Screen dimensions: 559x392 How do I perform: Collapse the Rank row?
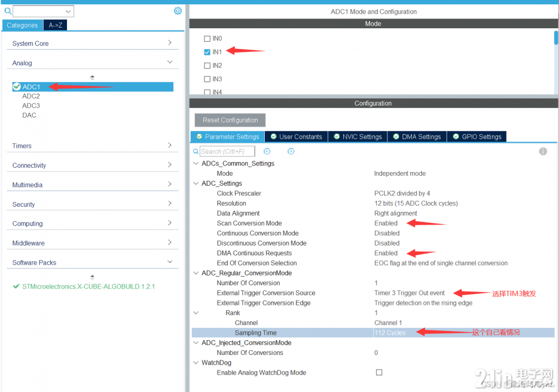tap(196, 313)
